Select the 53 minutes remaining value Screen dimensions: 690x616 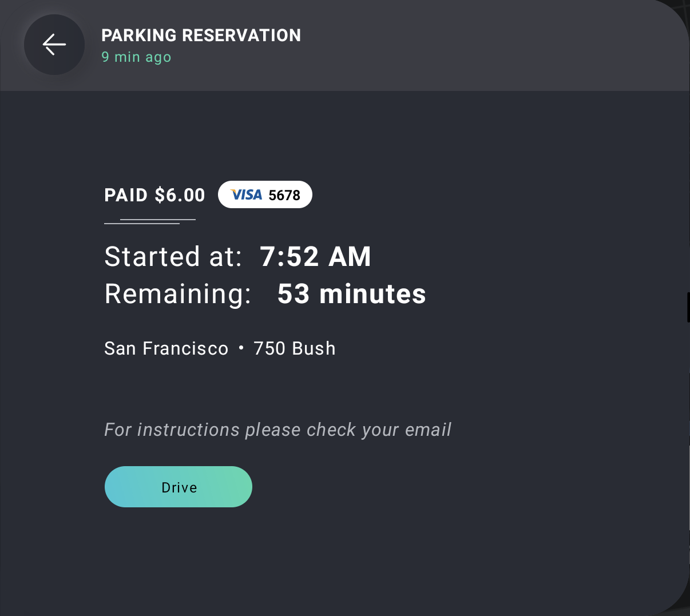[x=352, y=294]
